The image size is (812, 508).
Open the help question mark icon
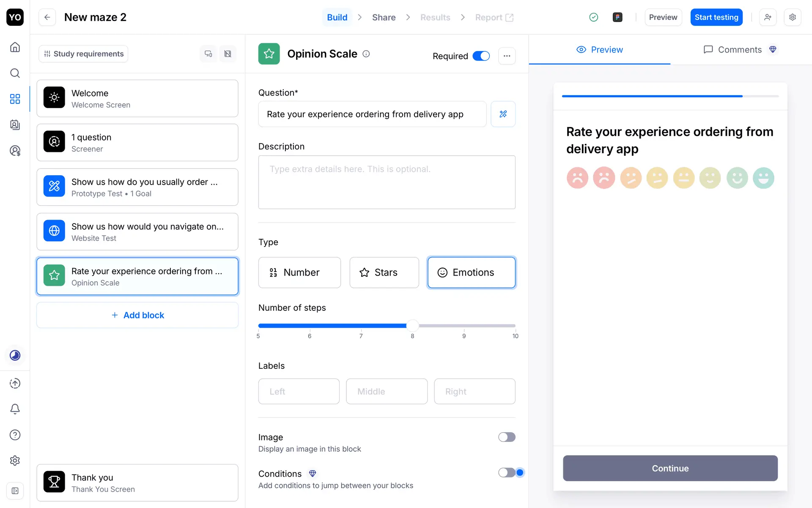(15, 435)
